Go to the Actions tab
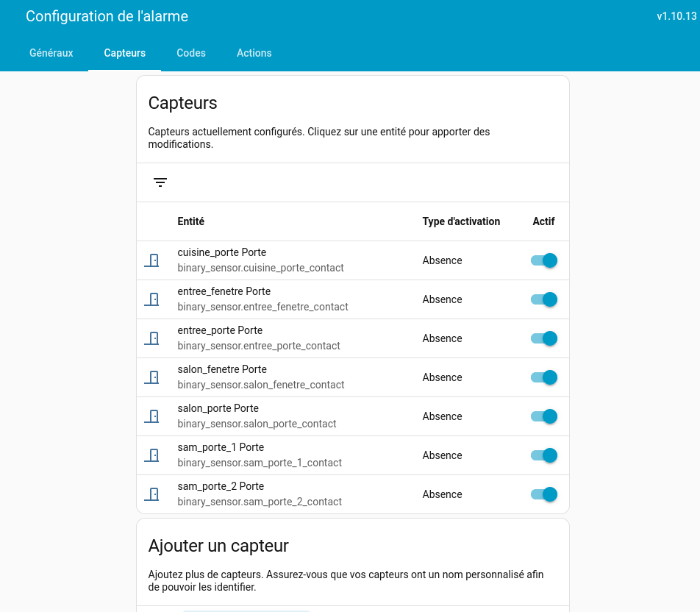 pos(254,53)
